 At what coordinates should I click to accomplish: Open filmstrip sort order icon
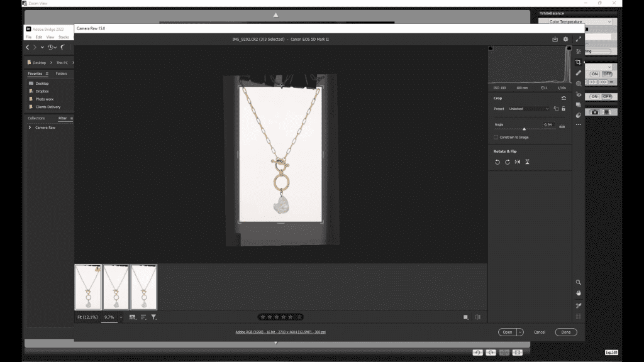pyautogui.click(x=143, y=317)
